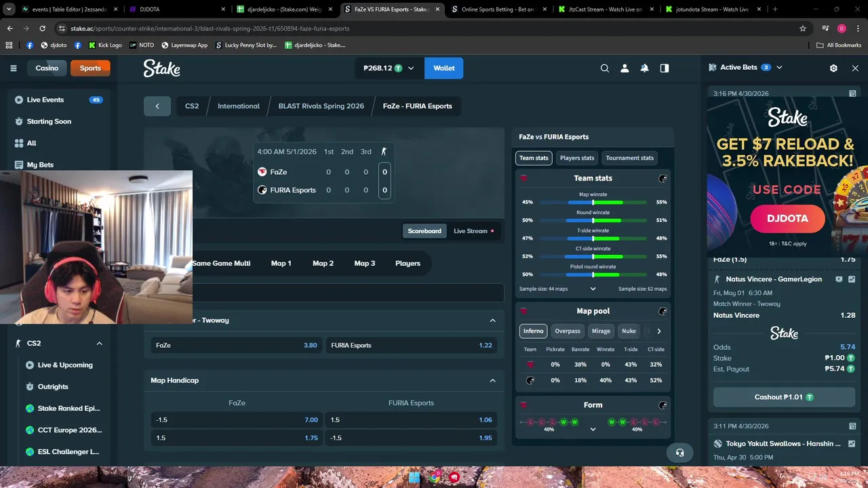Select Overpass in Map pool
Viewport: 868px width, 488px height.
point(568,331)
